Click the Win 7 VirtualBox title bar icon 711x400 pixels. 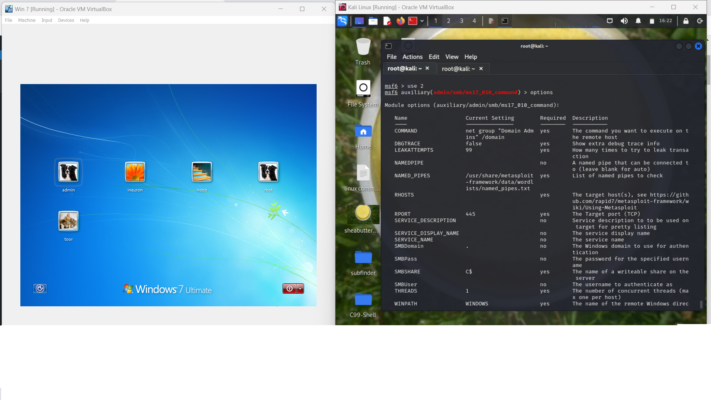(9, 9)
